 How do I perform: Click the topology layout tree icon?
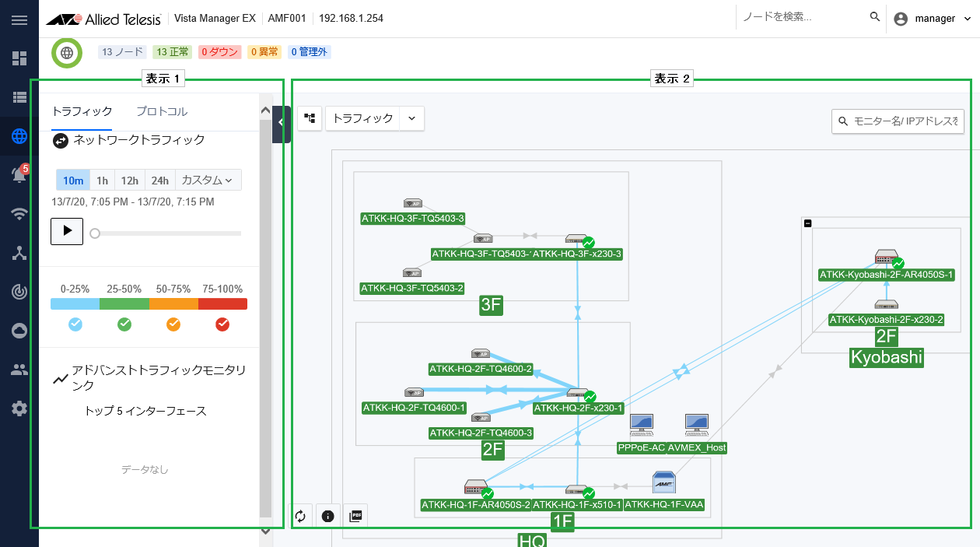(x=310, y=118)
